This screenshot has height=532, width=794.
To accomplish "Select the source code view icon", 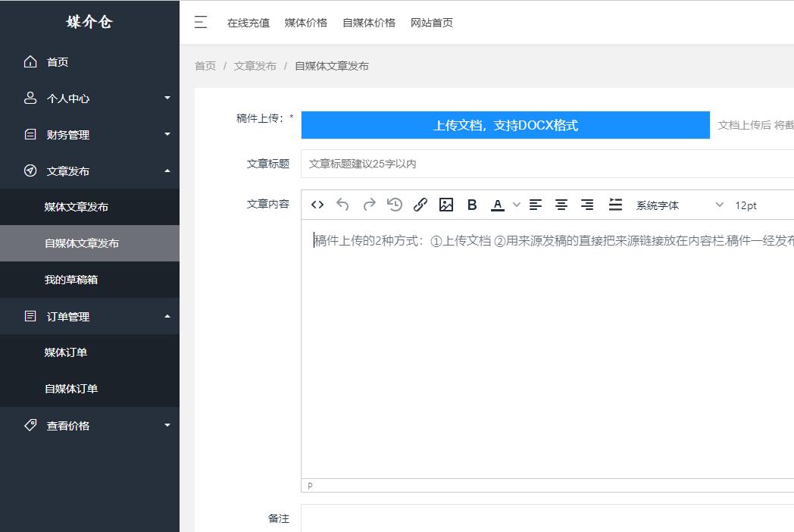I will [317, 204].
